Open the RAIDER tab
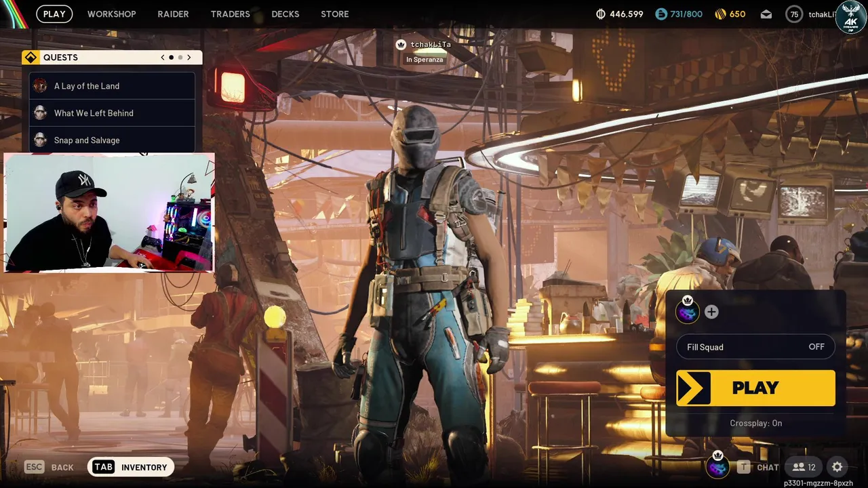 (x=173, y=14)
